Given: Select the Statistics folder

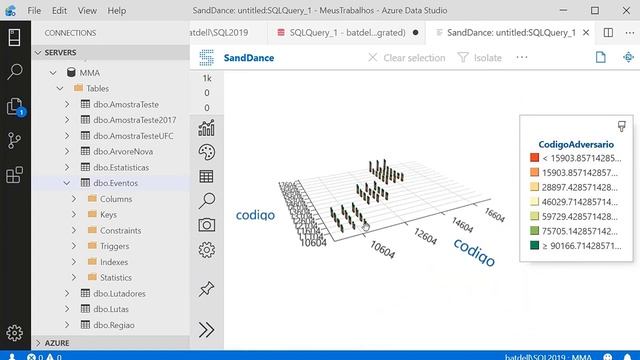Looking at the screenshot, I should [116, 278].
